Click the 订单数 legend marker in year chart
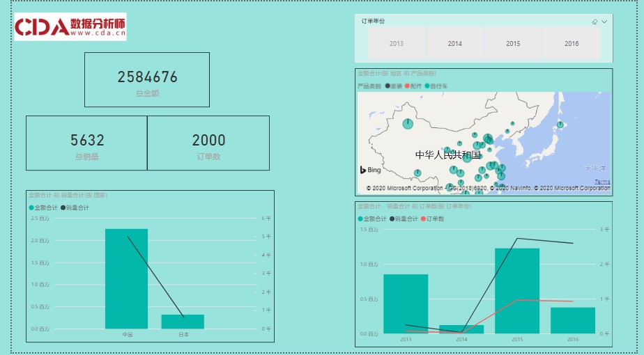 [424, 219]
